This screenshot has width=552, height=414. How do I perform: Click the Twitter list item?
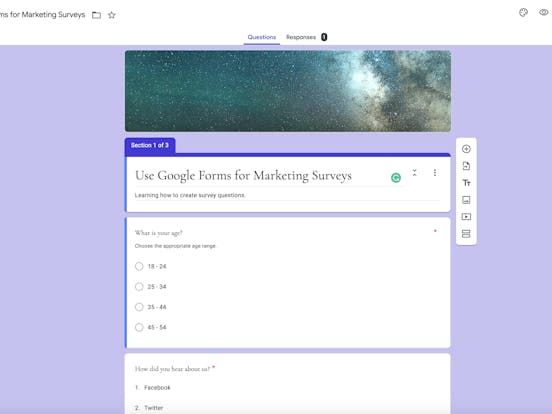154,408
